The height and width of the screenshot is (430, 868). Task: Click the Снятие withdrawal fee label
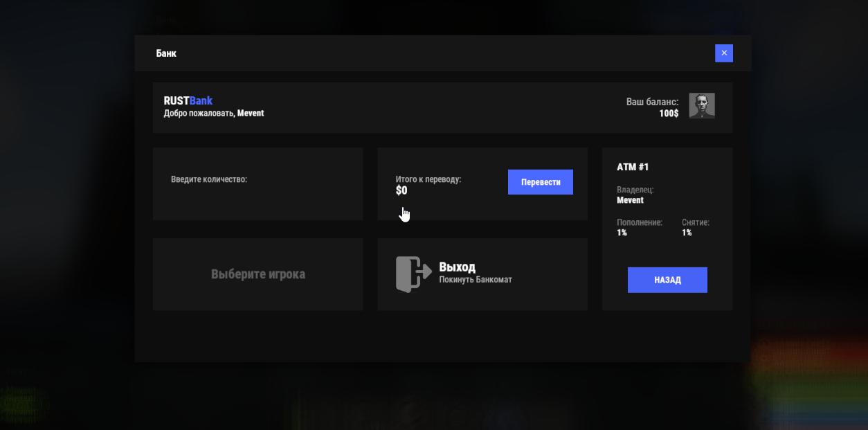(x=695, y=222)
